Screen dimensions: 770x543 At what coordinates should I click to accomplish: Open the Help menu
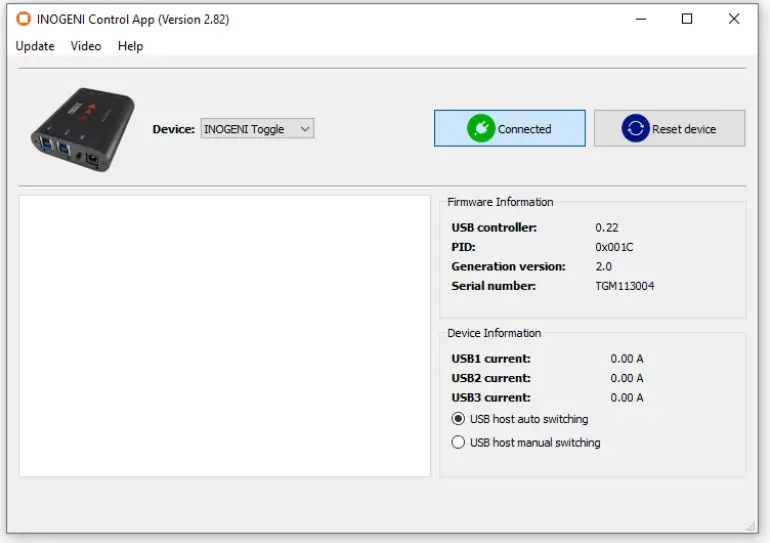pos(131,46)
